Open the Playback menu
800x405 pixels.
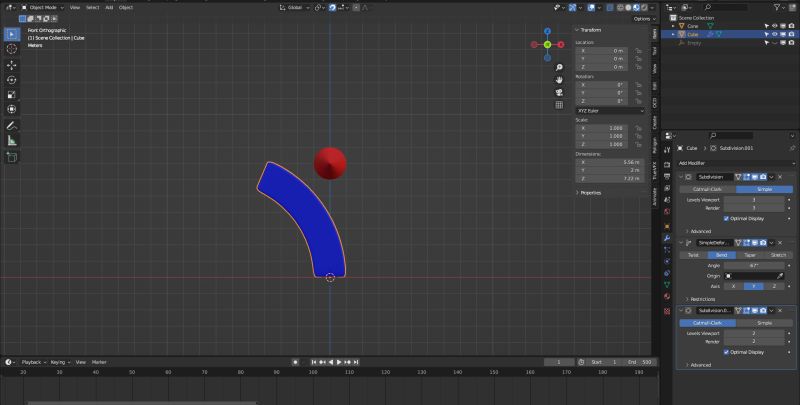tap(33, 362)
